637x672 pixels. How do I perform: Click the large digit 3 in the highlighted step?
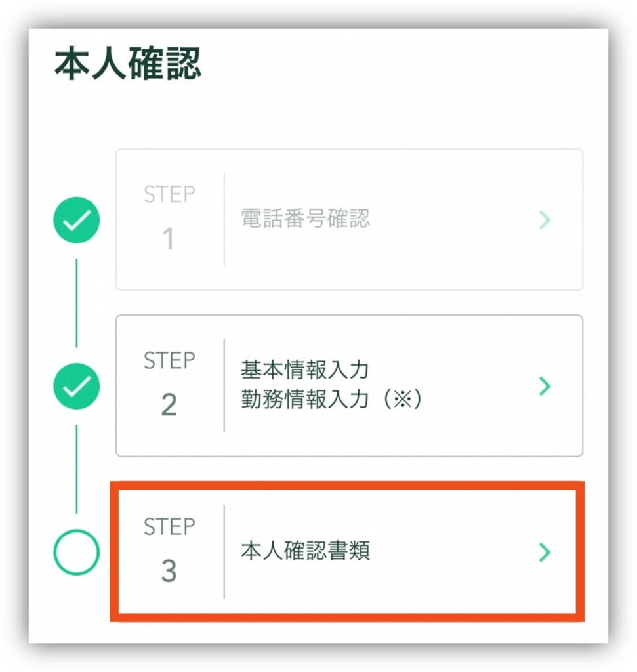click(169, 572)
